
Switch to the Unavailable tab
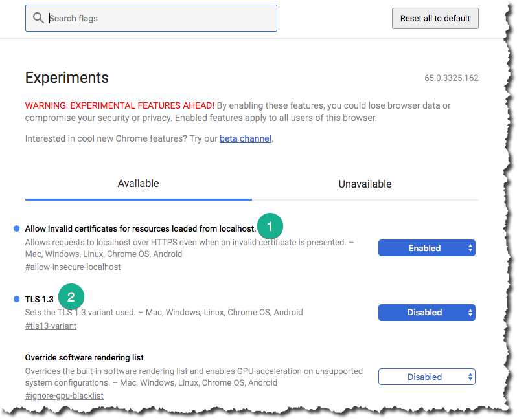[365, 184]
